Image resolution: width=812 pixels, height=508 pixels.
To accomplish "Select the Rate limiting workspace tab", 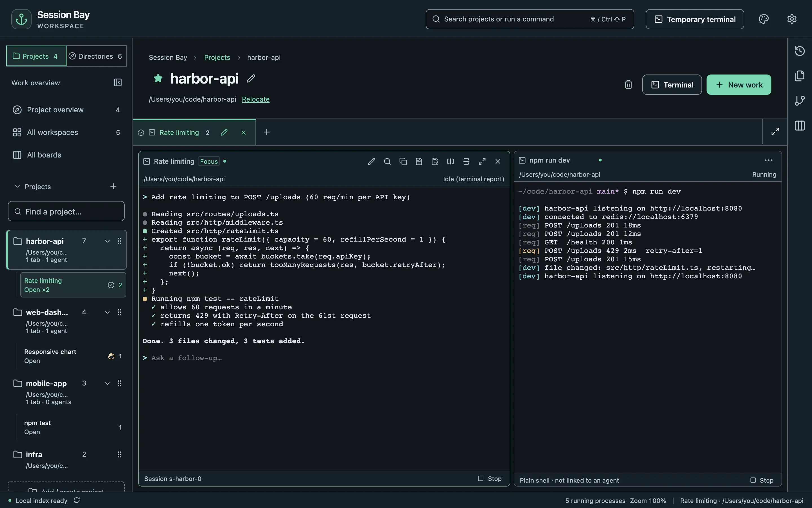I will point(179,133).
